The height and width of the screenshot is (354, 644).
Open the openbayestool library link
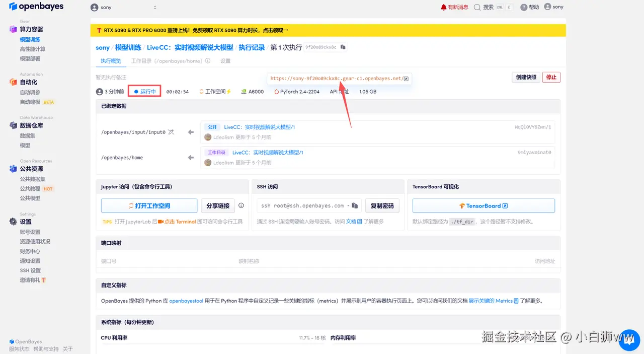(186, 301)
